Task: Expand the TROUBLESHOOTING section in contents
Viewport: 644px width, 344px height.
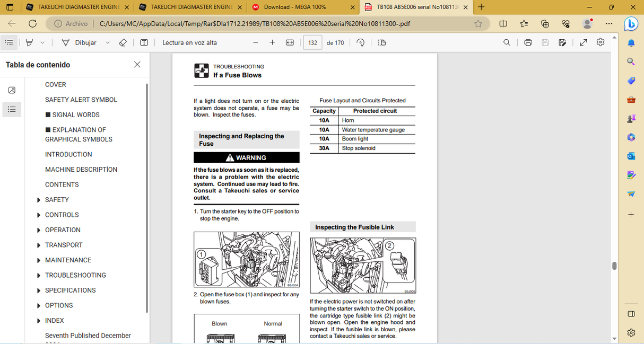Action: click(x=39, y=276)
